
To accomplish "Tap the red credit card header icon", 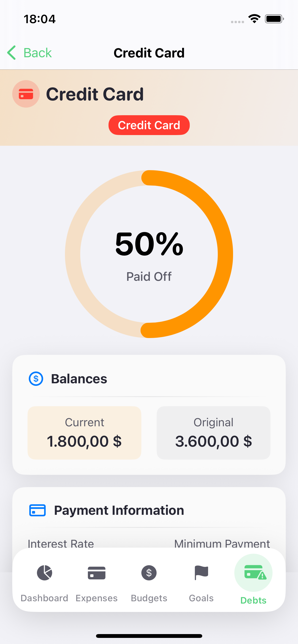I will click(26, 94).
